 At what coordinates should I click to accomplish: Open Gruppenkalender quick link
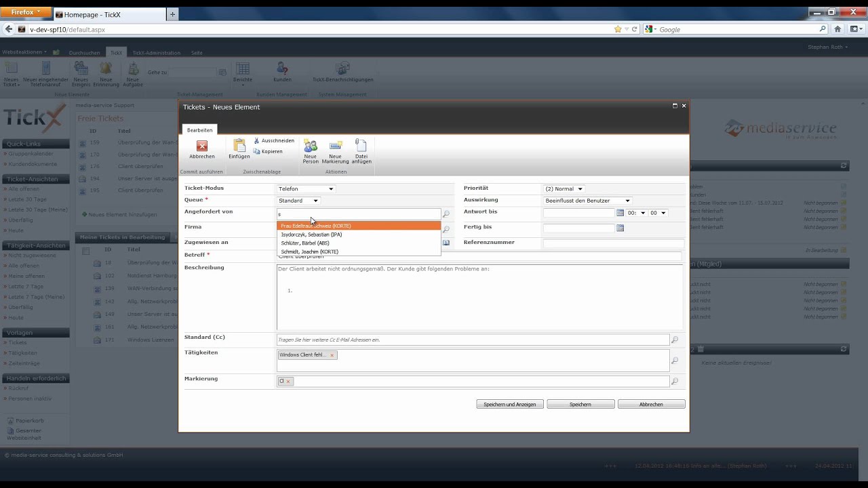coord(31,154)
